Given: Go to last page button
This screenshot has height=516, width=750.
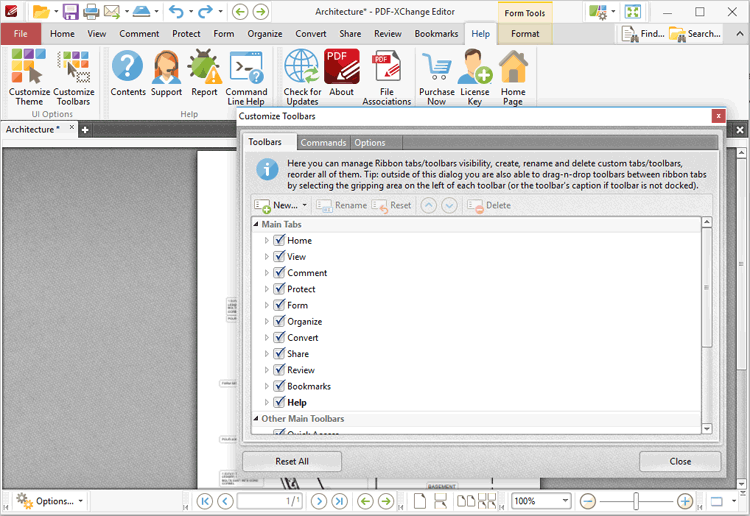Looking at the screenshot, I should pos(340,501).
